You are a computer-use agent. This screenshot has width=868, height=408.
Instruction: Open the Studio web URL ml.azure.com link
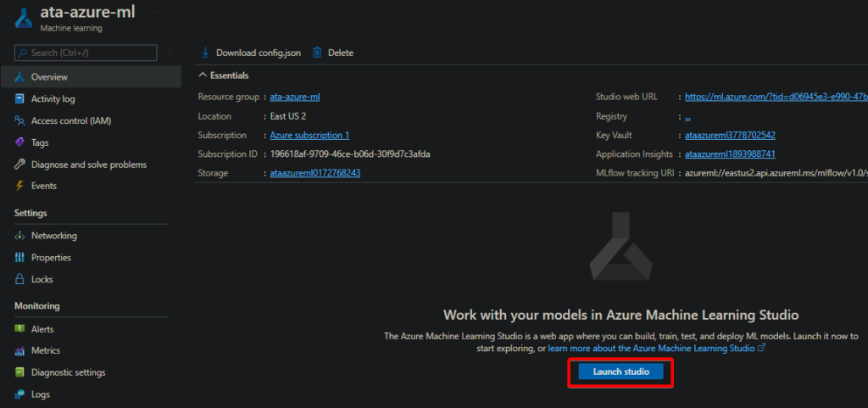tap(776, 97)
